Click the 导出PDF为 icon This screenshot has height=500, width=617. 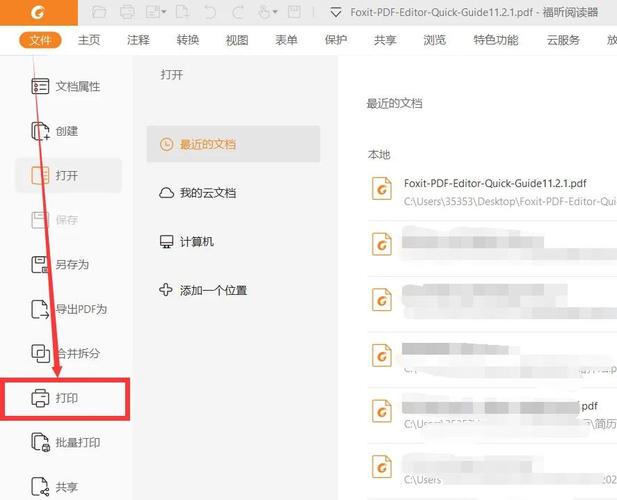(x=40, y=309)
